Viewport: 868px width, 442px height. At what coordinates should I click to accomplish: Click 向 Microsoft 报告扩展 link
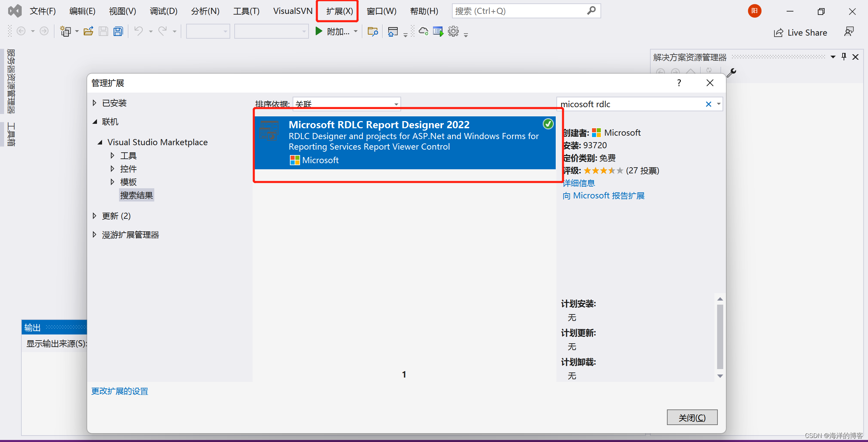click(604, 196)
